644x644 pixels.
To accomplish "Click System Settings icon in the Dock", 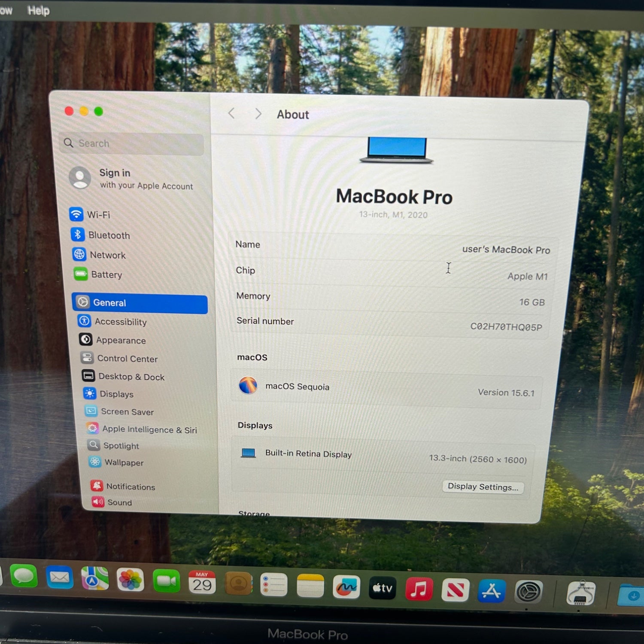I will pos(529,592).
